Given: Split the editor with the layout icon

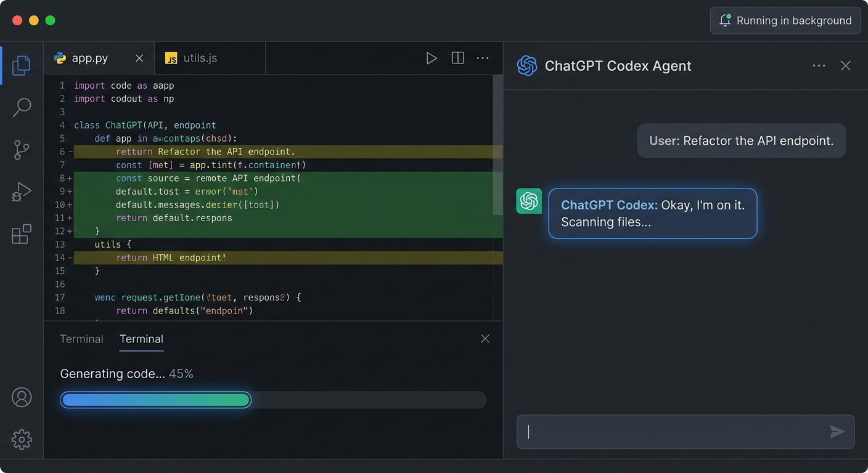Looking at the screenshot, I should point(457,58).
